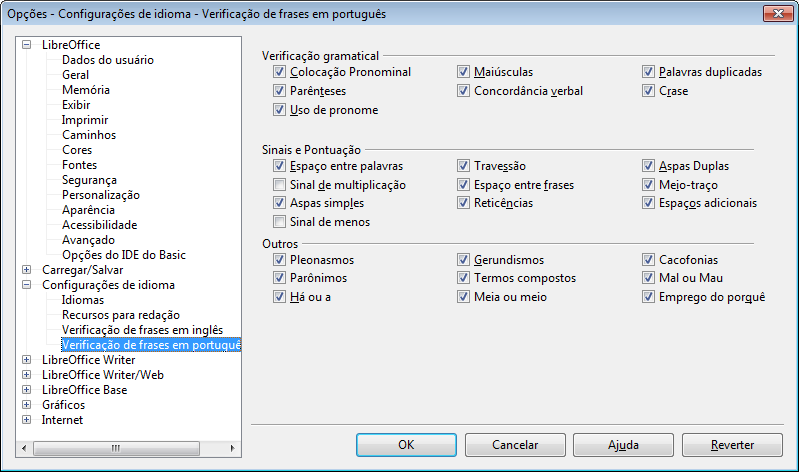
Task: Uncheck the Colocação Pronominal checkbox
Action: (x=280, y=72)
